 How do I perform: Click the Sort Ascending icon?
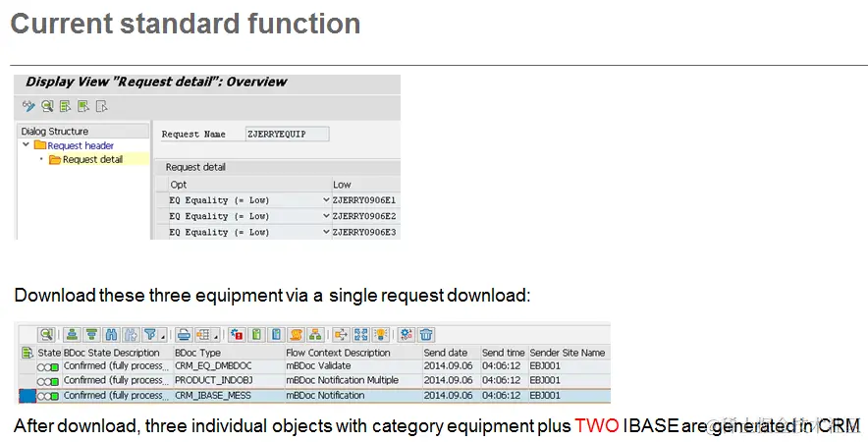[72, 335]
